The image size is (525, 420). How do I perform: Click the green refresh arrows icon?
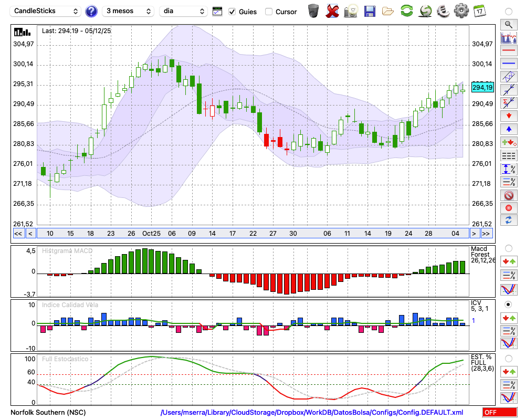point(406,10)
